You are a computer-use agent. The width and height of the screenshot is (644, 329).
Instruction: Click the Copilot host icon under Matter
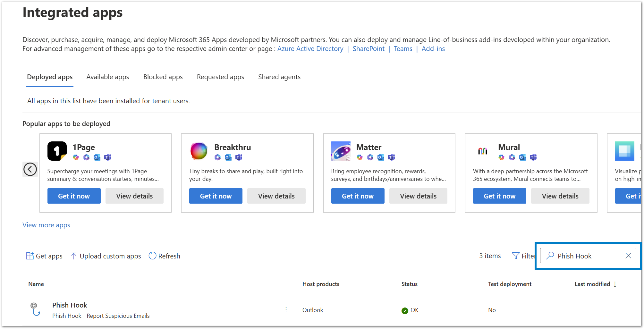[360, 157]
